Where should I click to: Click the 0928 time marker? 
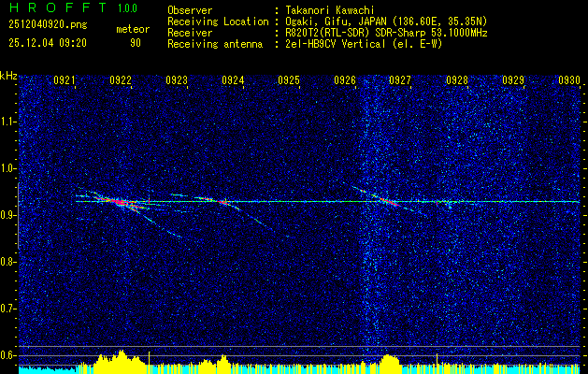[457, 79]
